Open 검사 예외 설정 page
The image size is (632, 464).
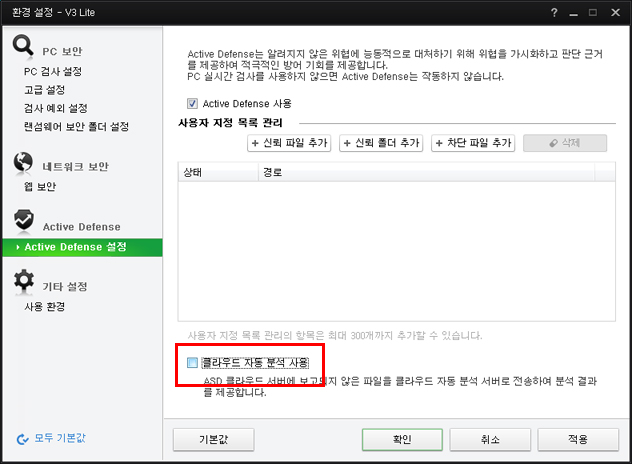tap(56, 108)
